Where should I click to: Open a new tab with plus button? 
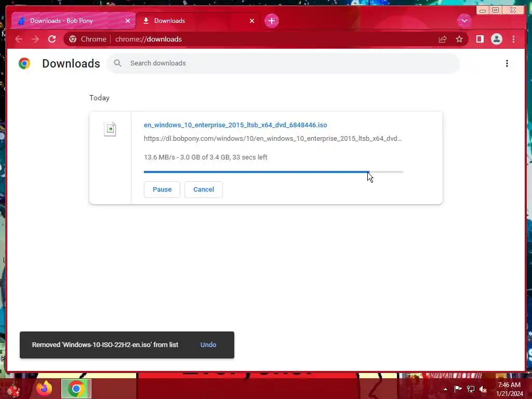coord(271,21)
